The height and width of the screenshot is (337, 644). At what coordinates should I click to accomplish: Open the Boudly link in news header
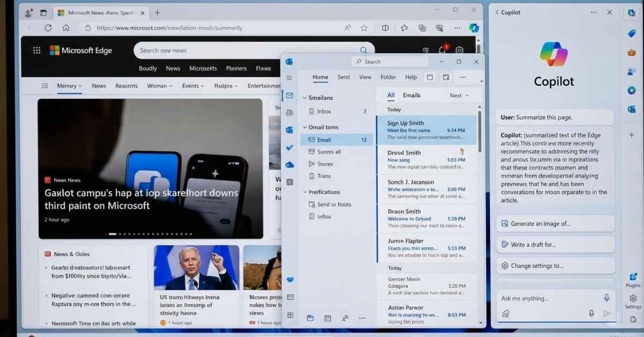click(148, 69)
